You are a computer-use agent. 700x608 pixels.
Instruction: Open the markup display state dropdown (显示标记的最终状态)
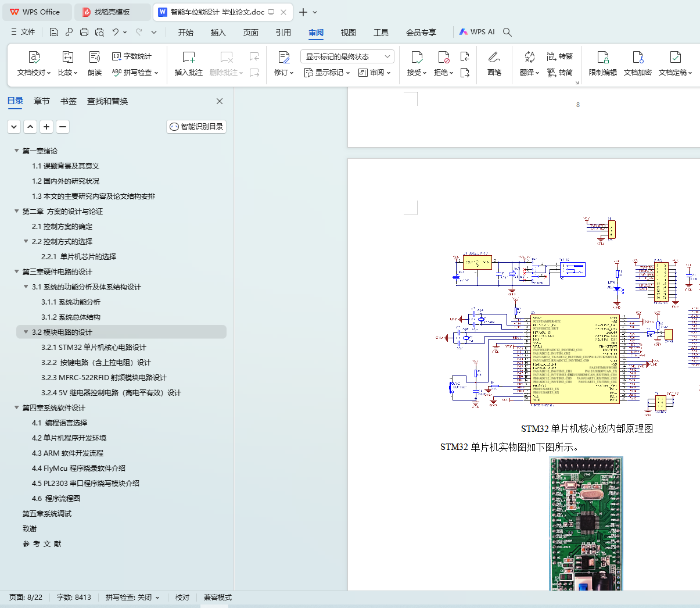click(x=347, y=56)
